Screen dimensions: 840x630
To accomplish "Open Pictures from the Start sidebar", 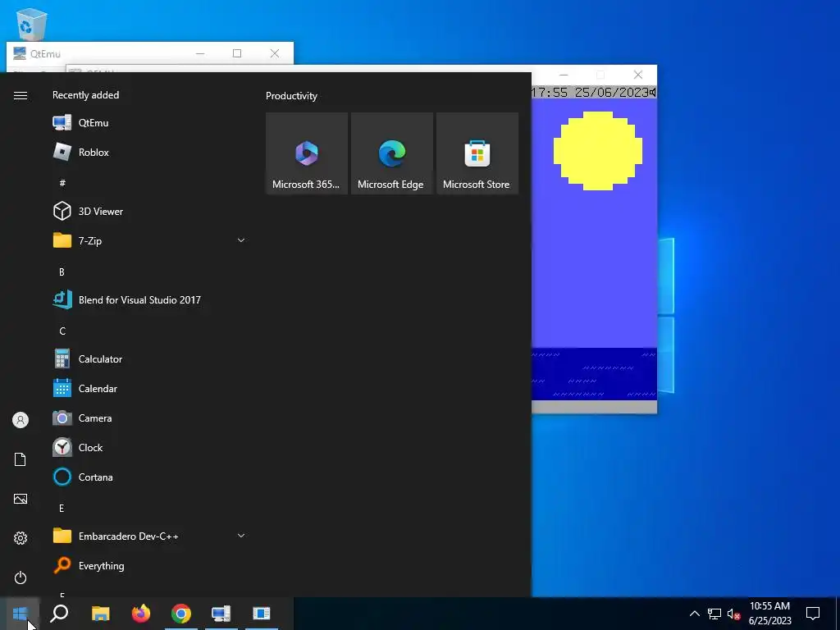I will pyautogui.click(x=21, y=499).
